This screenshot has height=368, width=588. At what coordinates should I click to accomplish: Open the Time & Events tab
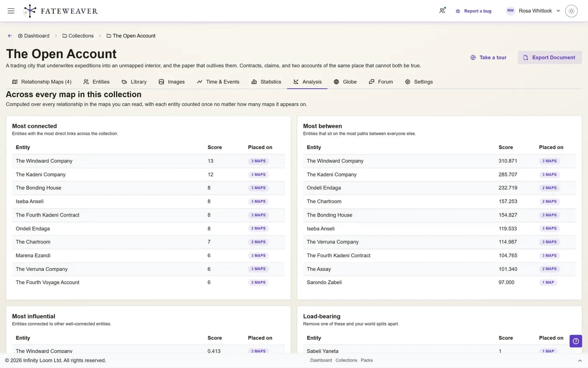click(x=218, y=82)
